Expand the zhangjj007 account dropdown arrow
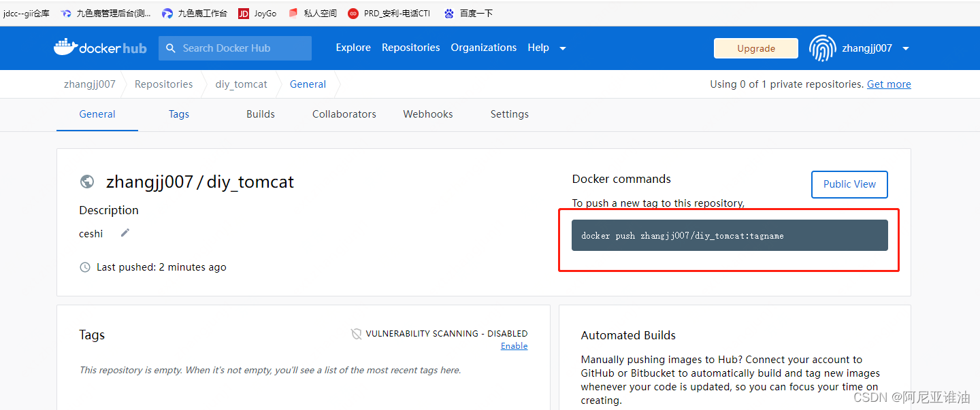 click(906, 48)
